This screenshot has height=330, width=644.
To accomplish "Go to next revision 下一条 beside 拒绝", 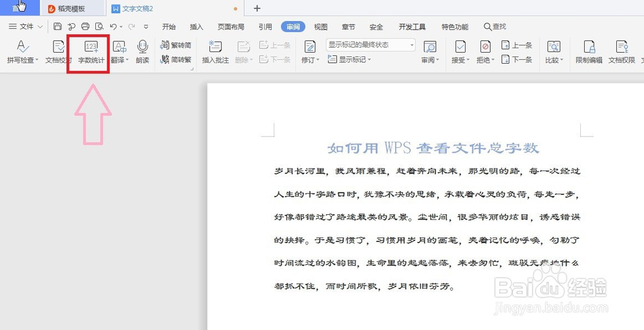I will [516, 60].
